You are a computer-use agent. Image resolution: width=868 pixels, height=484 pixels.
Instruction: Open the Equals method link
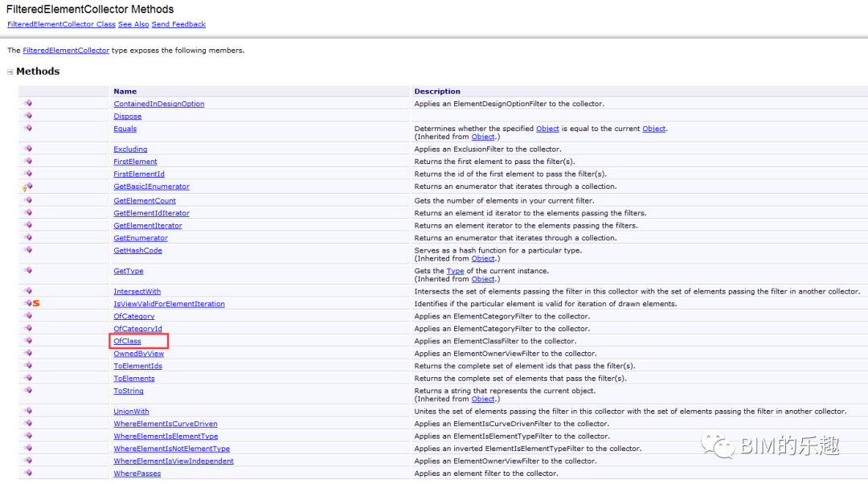pos(125,129)
